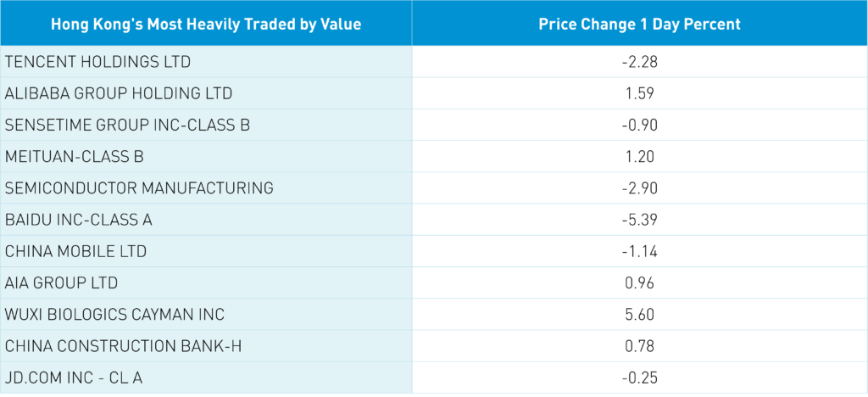Select the 5.60 value for Wuxi Biologics
Viewport: 868px width, 397px height.
tap(640, 315)
